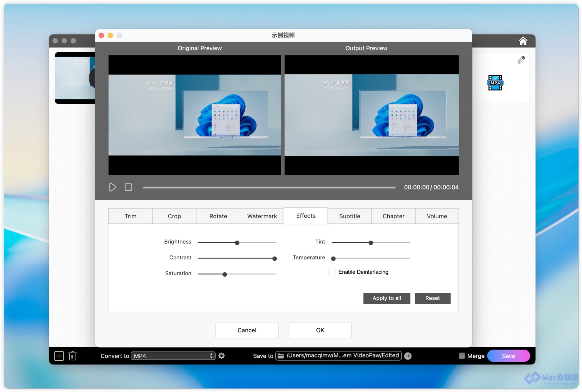The image size is (582, 392).
Task: Click the Apply to all button
Action: (387, 298)
